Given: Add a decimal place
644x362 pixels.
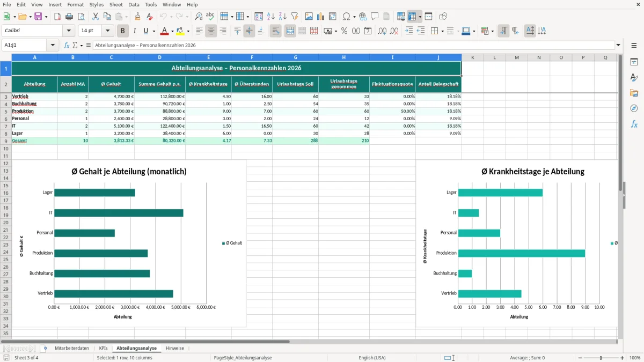Looking at the screenshot, I should coord(383,31).
